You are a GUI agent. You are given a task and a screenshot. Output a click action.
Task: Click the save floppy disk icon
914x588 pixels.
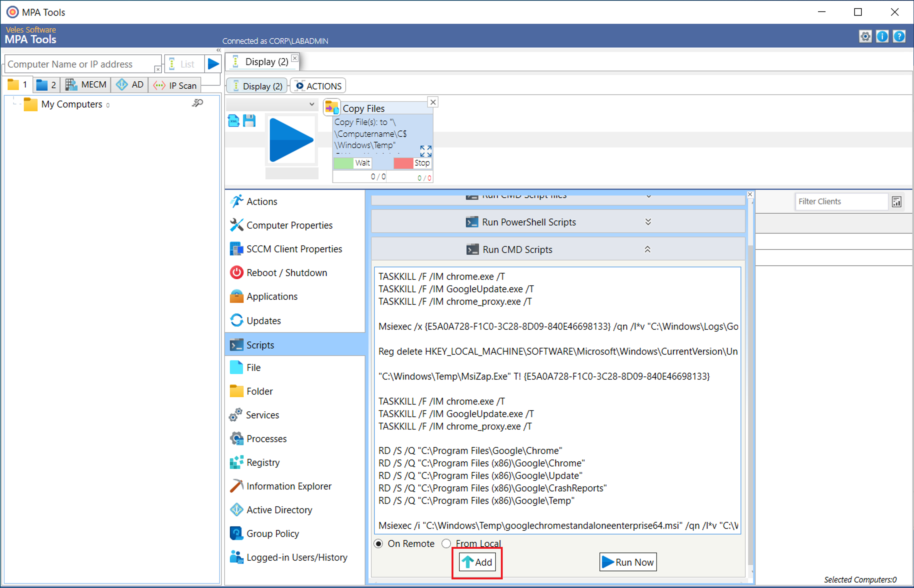pos(249,121)
